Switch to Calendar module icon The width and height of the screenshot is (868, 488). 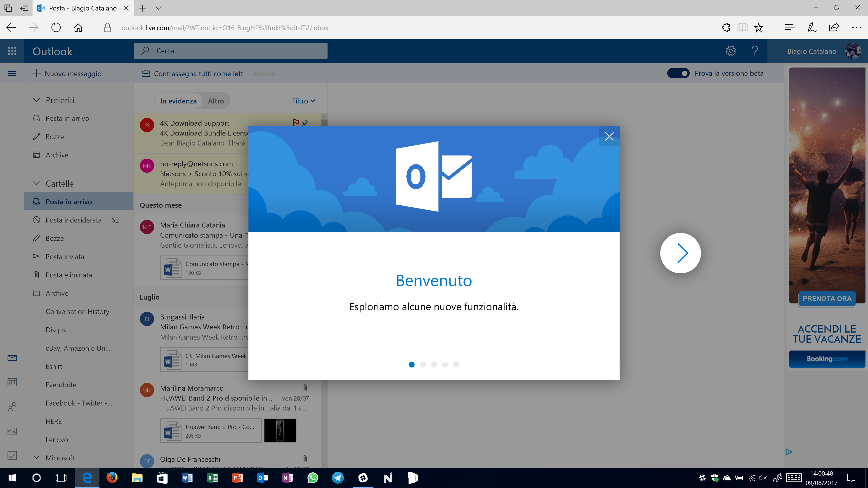click(x=12, y=382)
